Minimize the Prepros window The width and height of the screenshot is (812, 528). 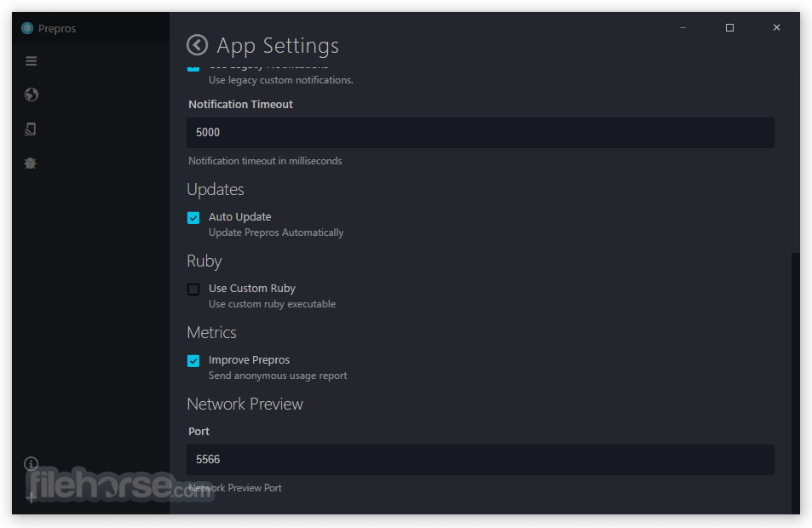click(683, 27)
